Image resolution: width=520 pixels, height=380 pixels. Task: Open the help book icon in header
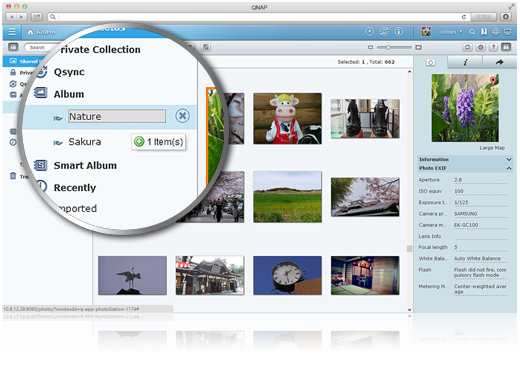click(484, 32)
